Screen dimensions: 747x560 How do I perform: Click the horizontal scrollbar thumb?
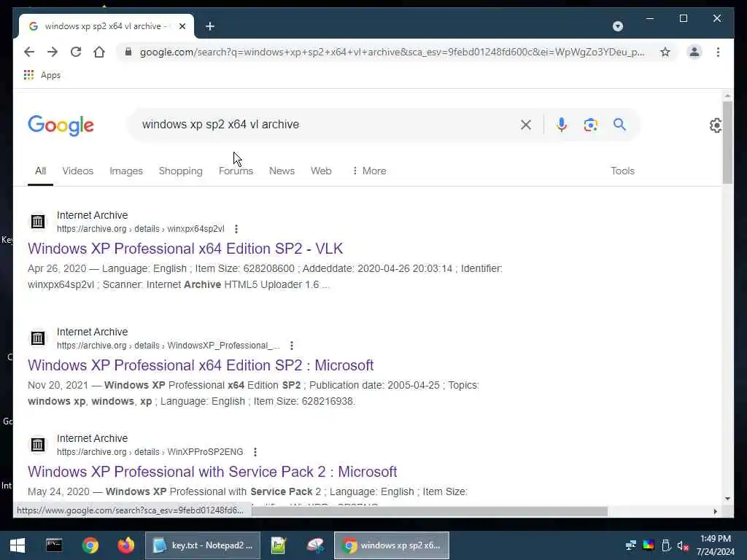point(430,511)
